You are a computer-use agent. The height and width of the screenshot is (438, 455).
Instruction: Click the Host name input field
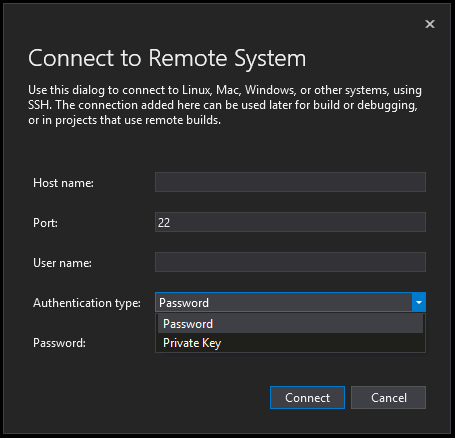pyautogui.click(x=290, y=182)
